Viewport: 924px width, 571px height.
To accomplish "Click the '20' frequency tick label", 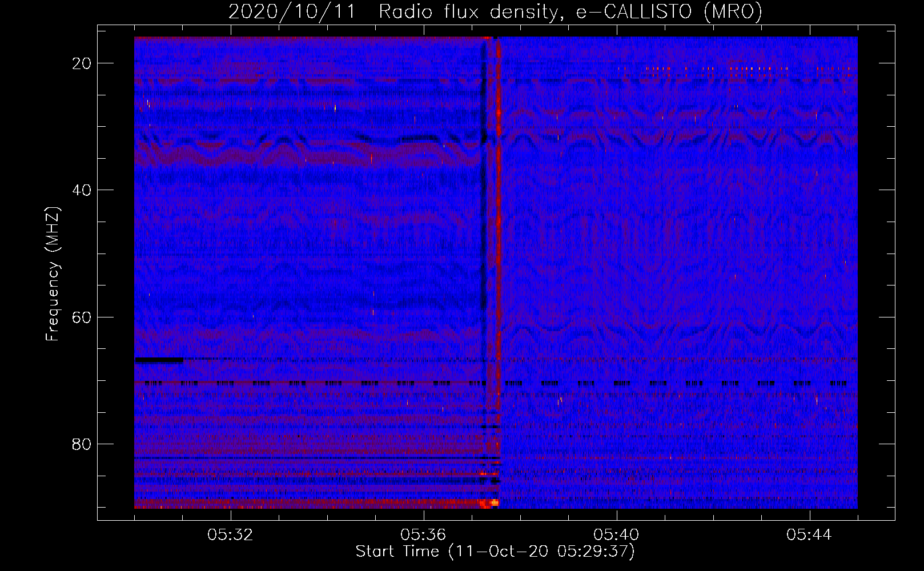I will (82, 63).
